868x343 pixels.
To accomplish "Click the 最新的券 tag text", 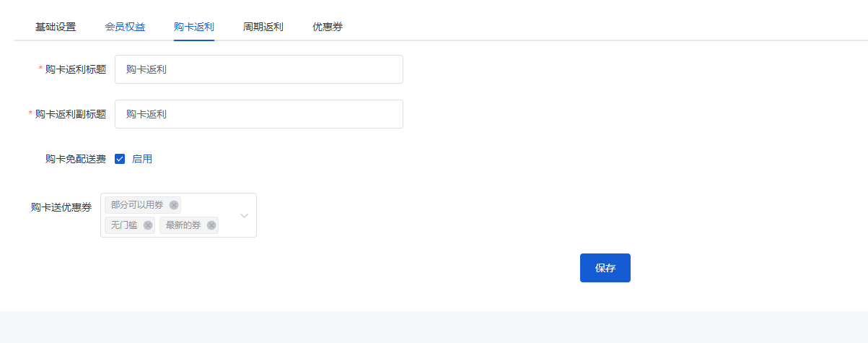I will 183,225.
